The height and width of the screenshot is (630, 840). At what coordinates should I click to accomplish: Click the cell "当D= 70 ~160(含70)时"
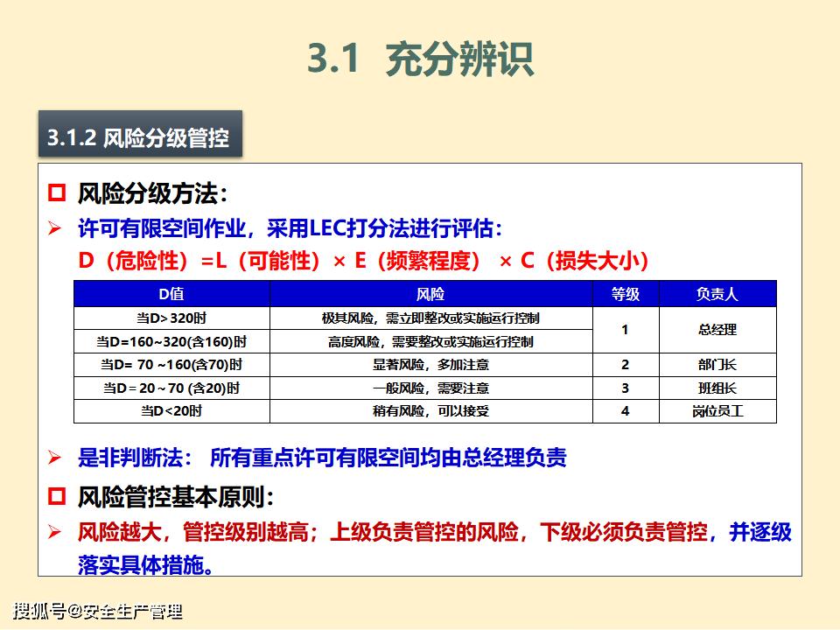(172, 365)
